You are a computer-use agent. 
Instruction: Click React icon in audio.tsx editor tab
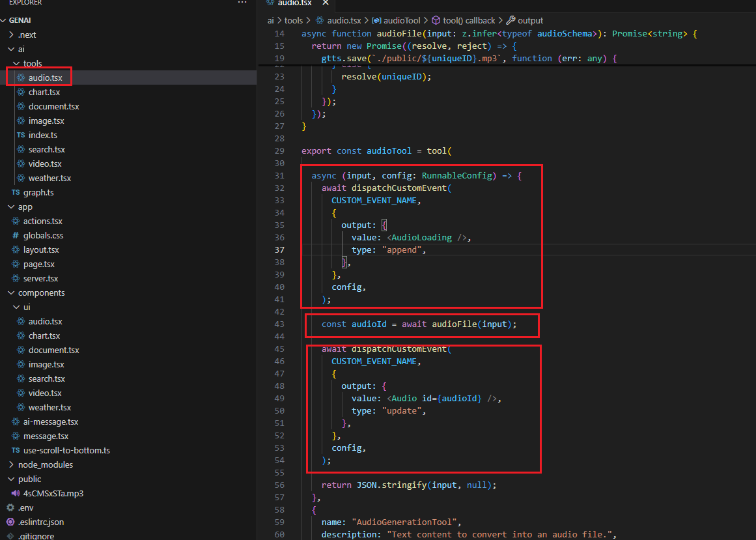tap(270, 3)
